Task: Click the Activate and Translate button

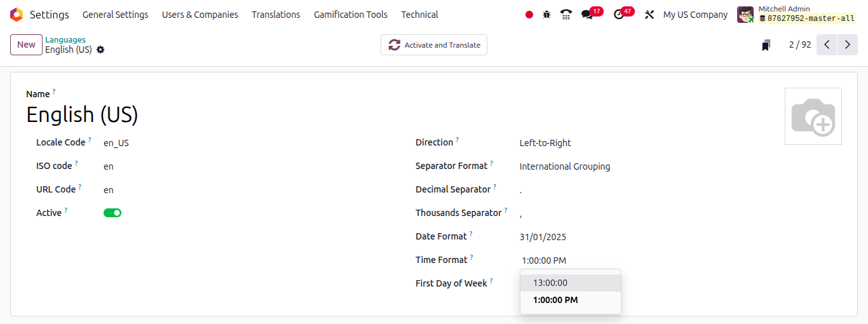Action: [434, 45]
